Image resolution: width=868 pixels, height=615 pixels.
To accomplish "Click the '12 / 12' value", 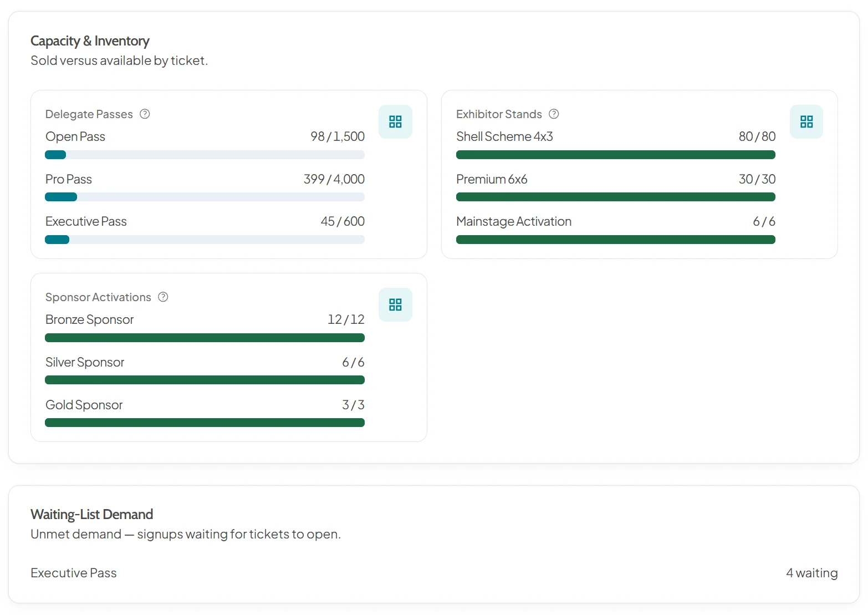I will coord(346,319).
